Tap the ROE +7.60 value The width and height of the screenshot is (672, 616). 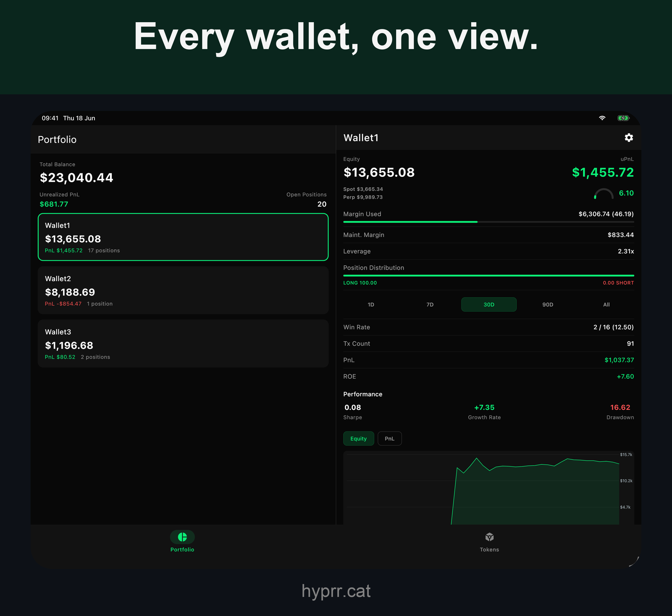pyautogui.click(x=625, y=376)
